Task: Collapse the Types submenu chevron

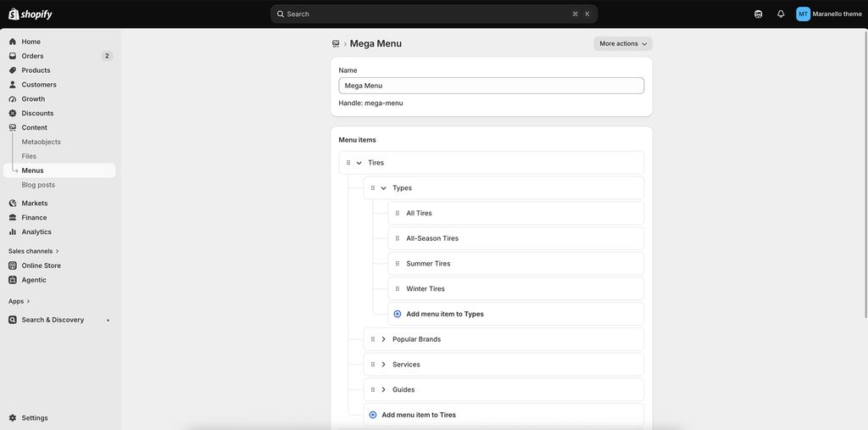Action: pos(383,187)
